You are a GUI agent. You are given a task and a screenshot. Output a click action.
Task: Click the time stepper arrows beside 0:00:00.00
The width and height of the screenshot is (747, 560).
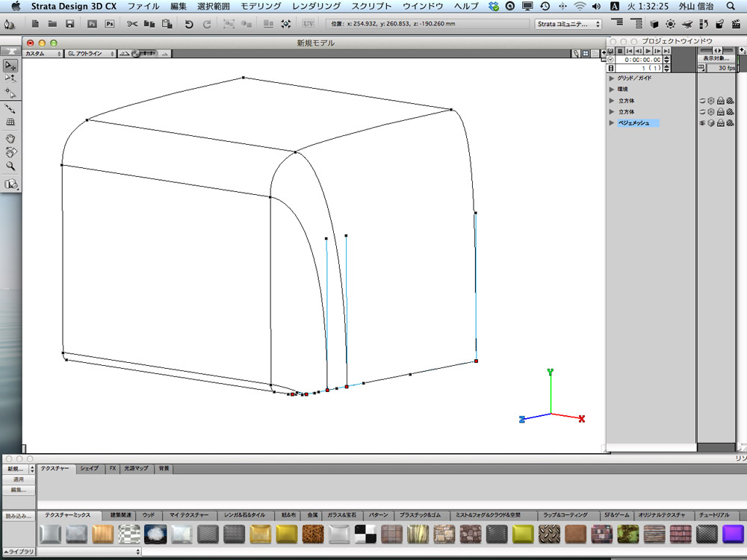[666, 60]
